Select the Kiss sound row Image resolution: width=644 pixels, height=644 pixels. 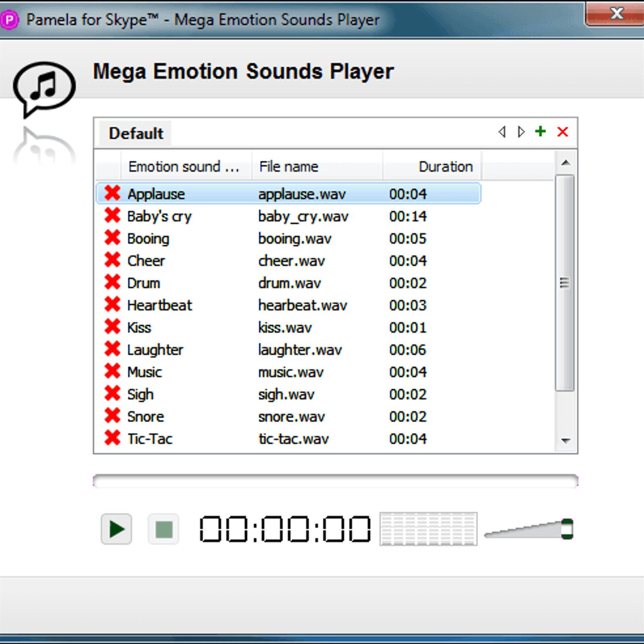coord(289,327)
